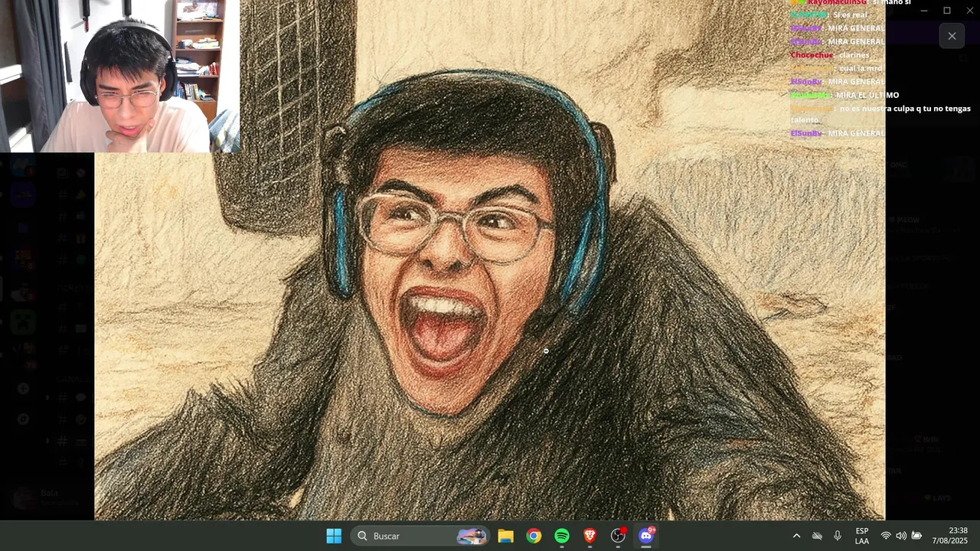Close the enlarged image preview with X
Screen dimensions: 980x551
952,36
